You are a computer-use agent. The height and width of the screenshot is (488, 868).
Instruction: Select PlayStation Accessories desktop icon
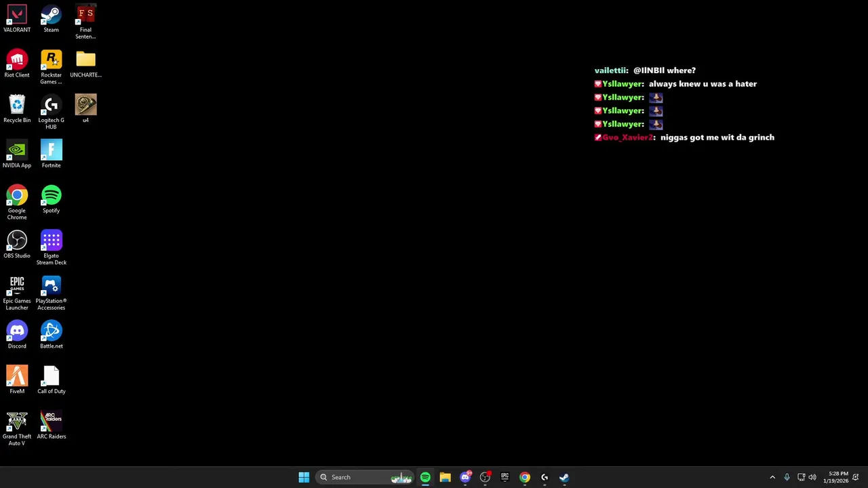[51, 293]
